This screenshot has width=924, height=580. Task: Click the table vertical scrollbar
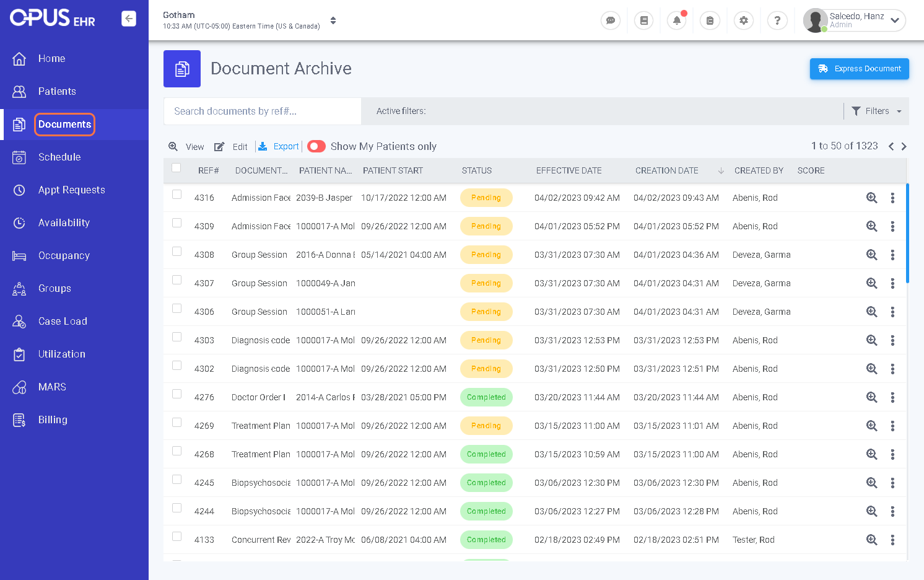pos(907,233)
